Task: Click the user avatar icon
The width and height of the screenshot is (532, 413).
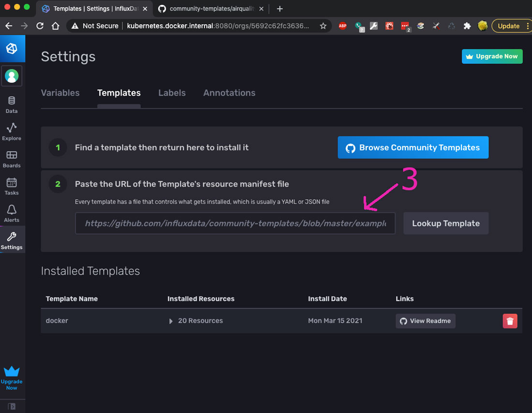Action: (x=12, y=76)
